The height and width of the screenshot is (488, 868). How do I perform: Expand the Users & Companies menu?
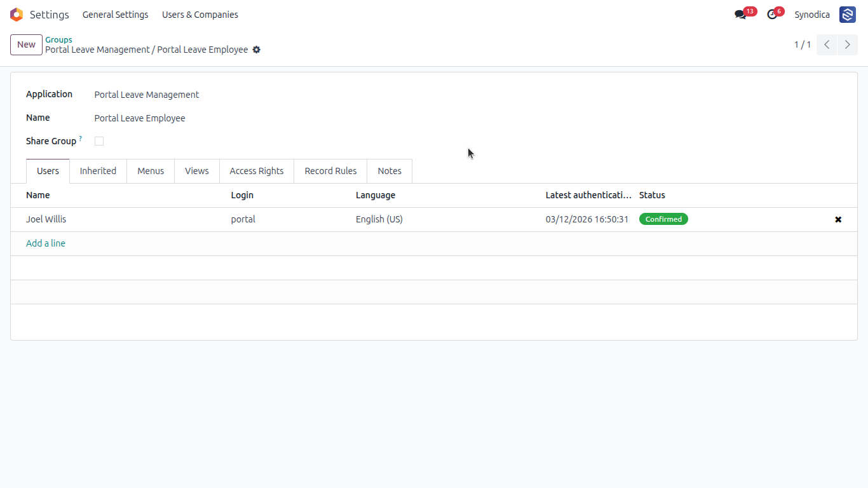(x=200, y=15)
